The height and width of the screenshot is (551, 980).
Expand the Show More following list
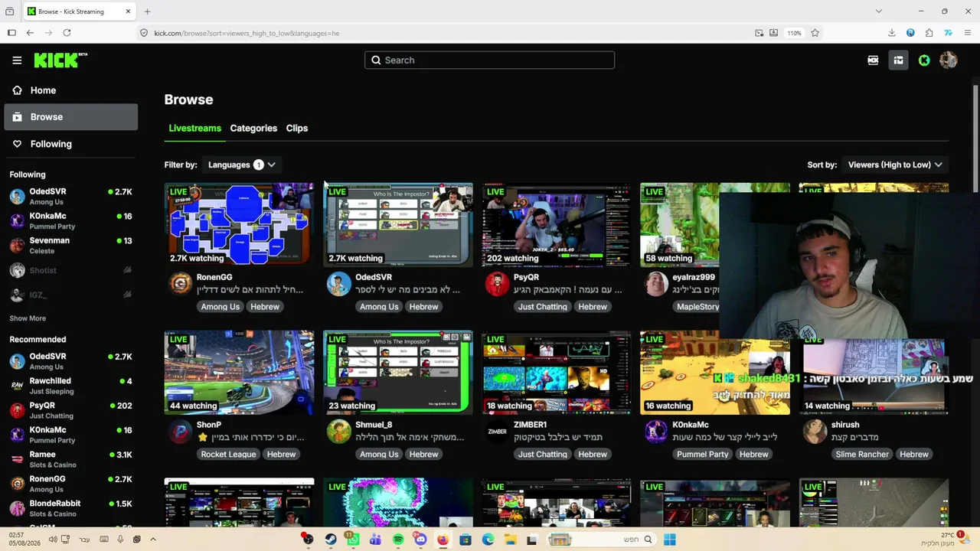coord(28,318)
